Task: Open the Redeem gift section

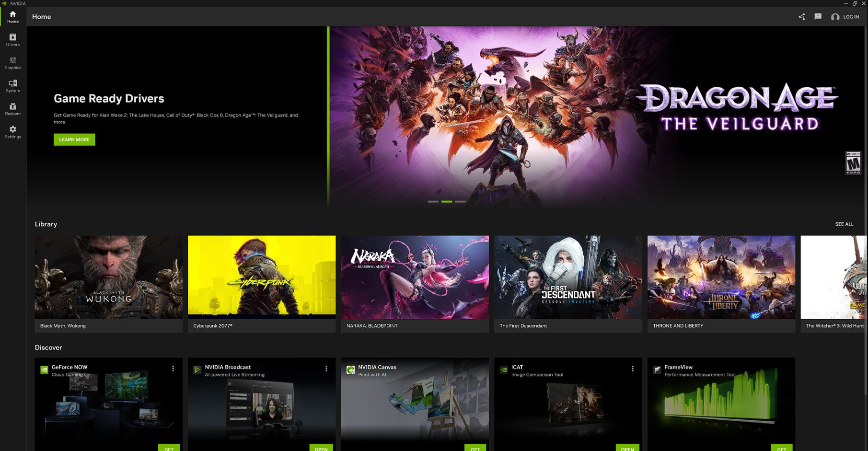Action: pos(13,109)
